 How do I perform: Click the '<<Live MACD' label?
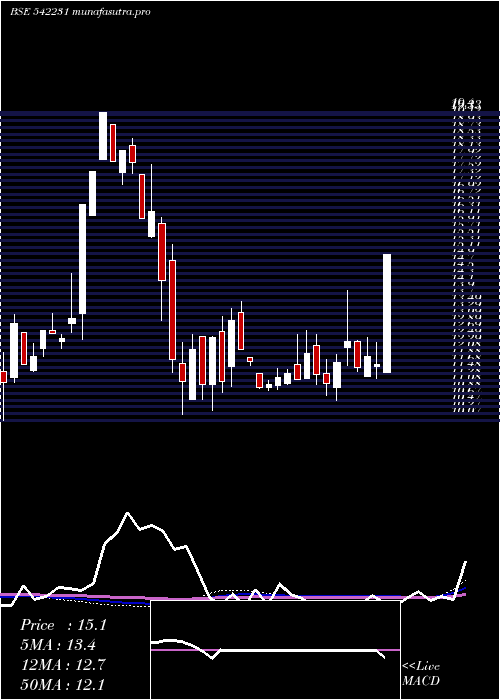421,674
